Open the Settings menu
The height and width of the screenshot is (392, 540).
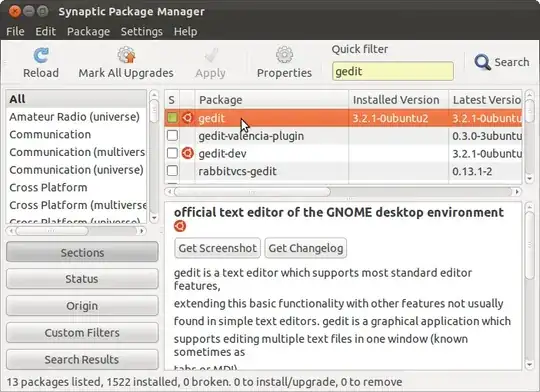[x=142, y=31]
